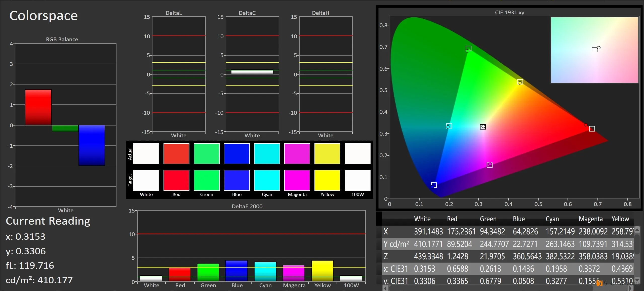Click the Target 100W swatch
This screenshot has height=291, width=644.
(x=357, y=180)
